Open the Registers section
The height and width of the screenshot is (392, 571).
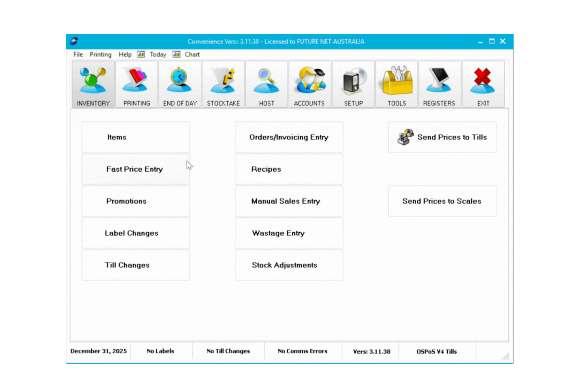tap(439, 85)
